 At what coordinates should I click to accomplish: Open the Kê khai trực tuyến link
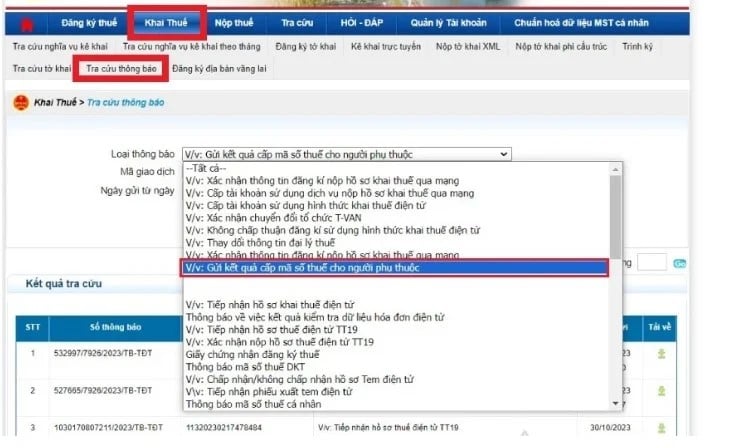coord(385,47)
